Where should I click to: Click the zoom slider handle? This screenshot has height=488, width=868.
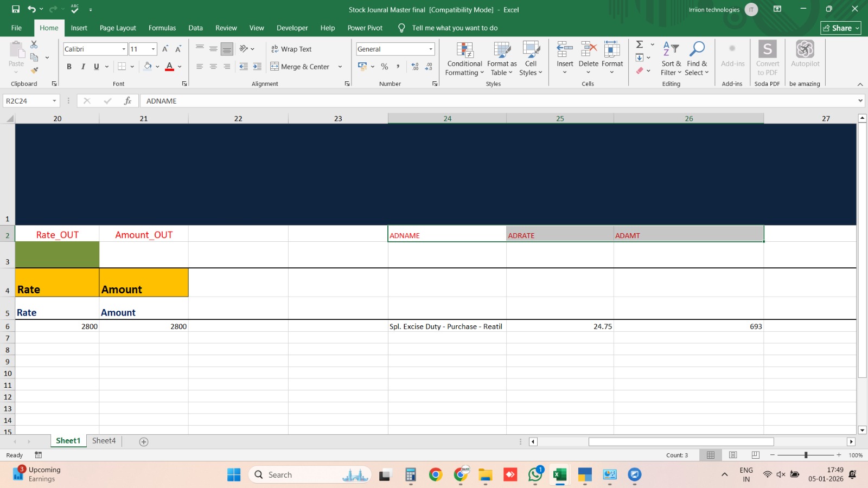tap(806, 455)
